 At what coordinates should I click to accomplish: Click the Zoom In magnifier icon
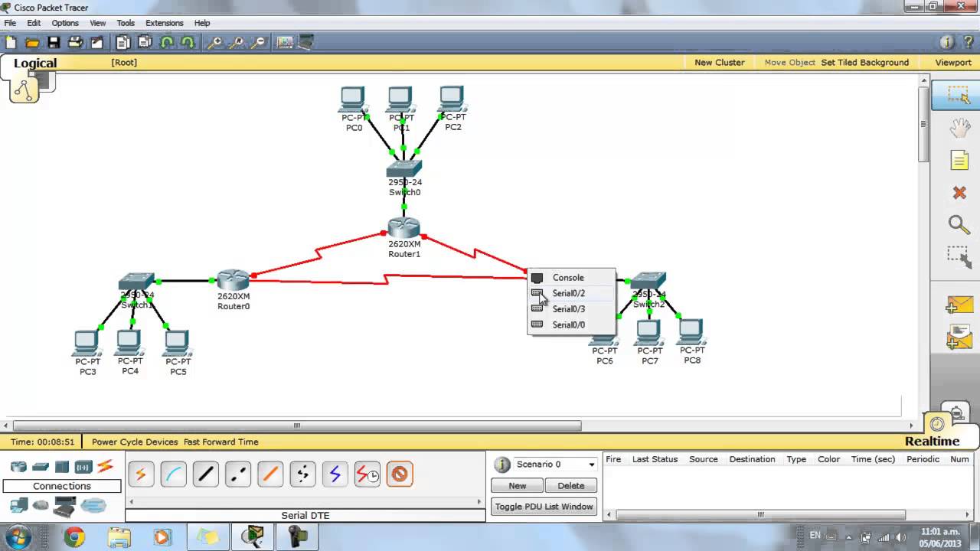(215, 42)
